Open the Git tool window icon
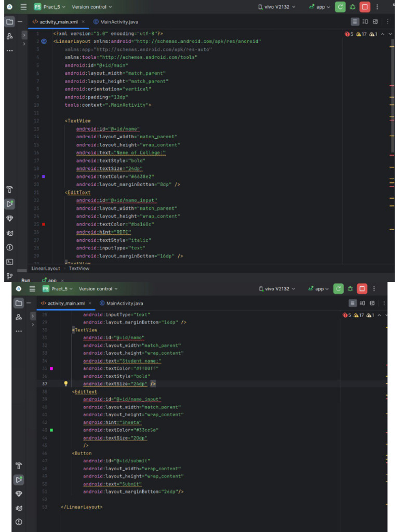The height and width of the screenshot is (532, 399). [9, 276]
